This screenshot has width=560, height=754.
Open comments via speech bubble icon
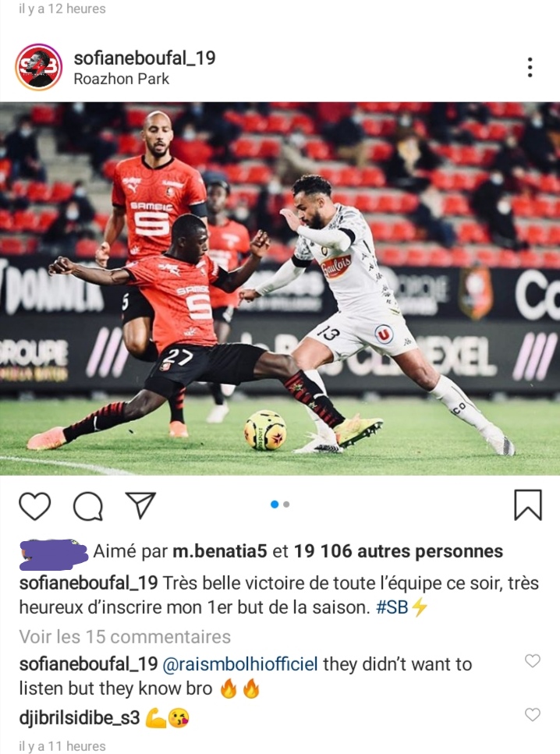[x=88, y=506]
